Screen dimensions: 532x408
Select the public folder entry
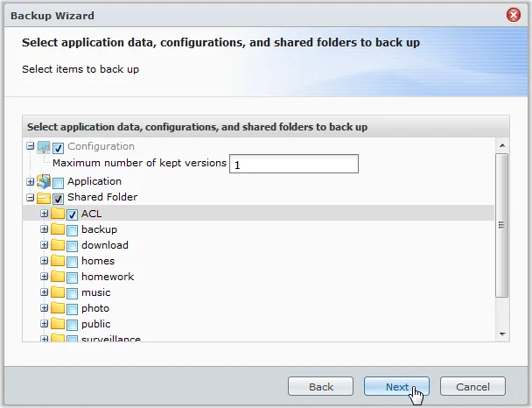pyautogui.click(x=96, y=324)
